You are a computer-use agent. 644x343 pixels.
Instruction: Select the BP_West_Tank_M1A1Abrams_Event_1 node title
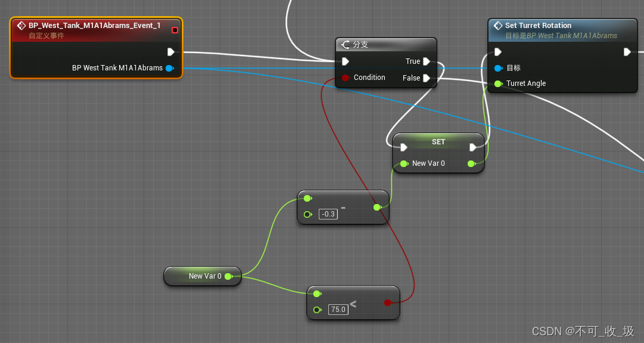pos(95,26)
